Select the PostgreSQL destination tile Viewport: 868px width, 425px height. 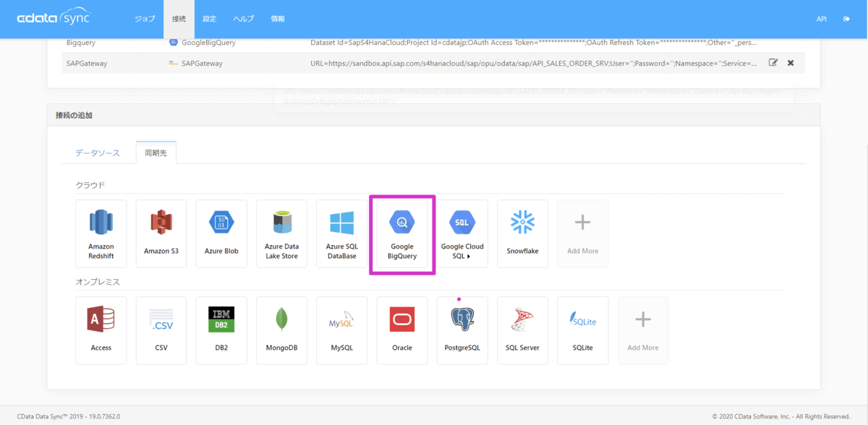pos(462,330)
